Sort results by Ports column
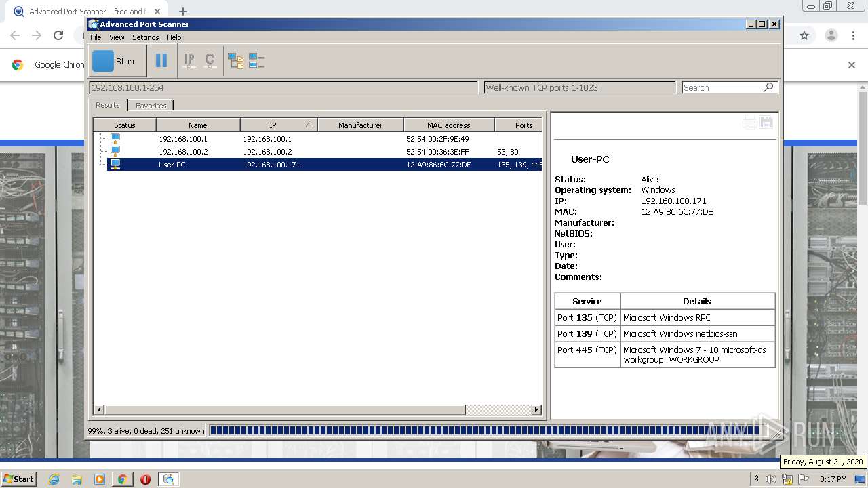Image resolution: width=868 pixels, height=488 pixels. (x=520, y=125)
